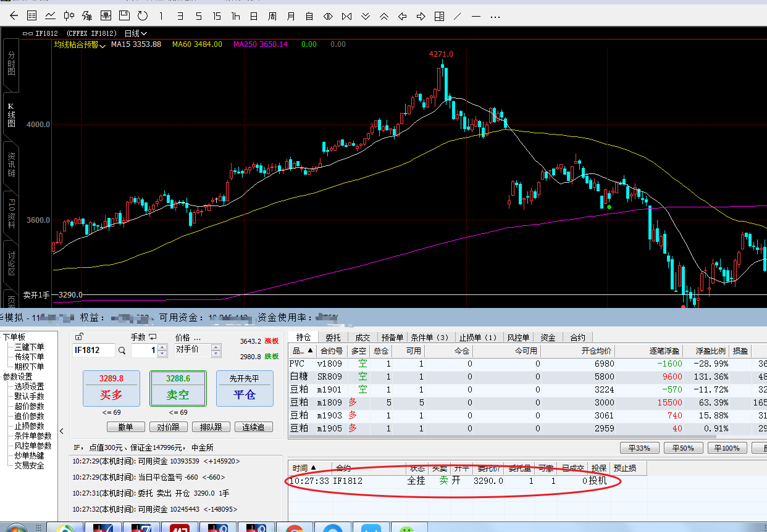This screenshot has width=767, height=532.
Task: Collapse the left order panel with the arrow
Action: pos(62,431)
